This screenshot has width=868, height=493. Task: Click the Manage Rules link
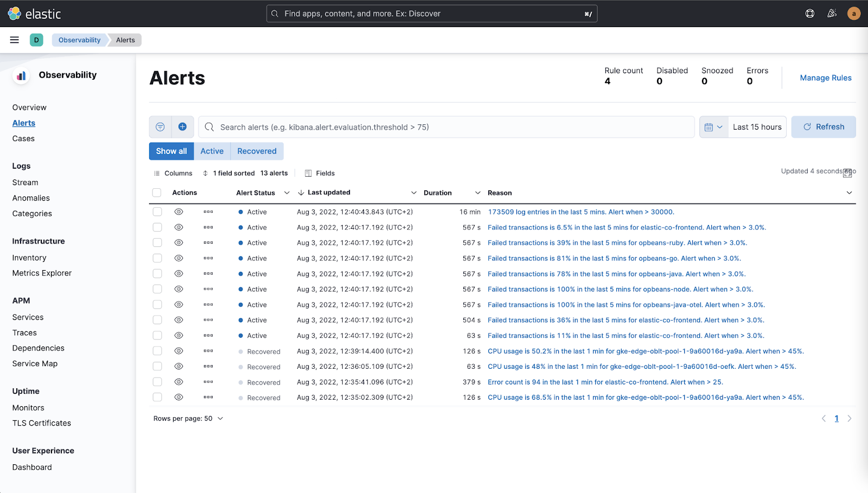point(825,78)
